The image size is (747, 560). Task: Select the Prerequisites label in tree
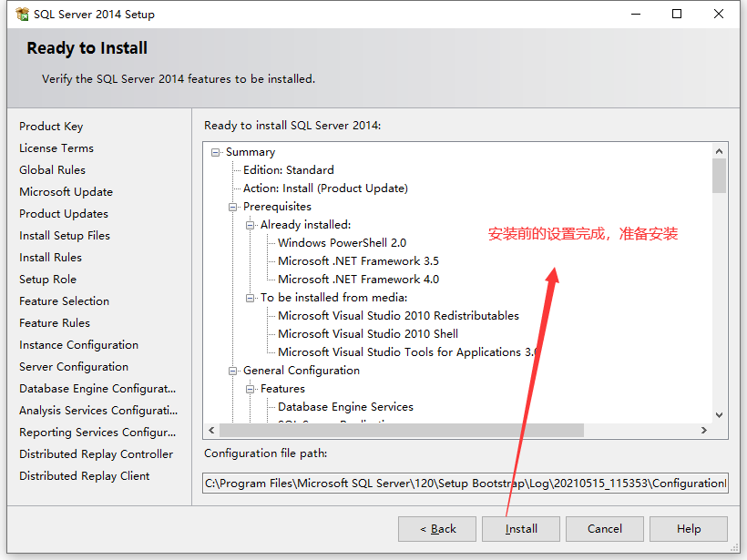point(277,207)
